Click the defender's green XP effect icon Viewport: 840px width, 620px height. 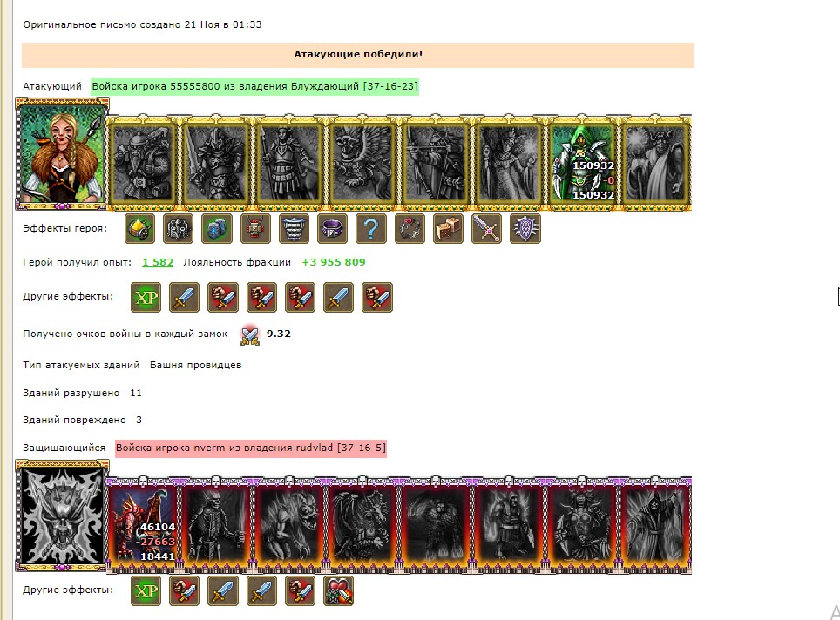pos(146,590)
